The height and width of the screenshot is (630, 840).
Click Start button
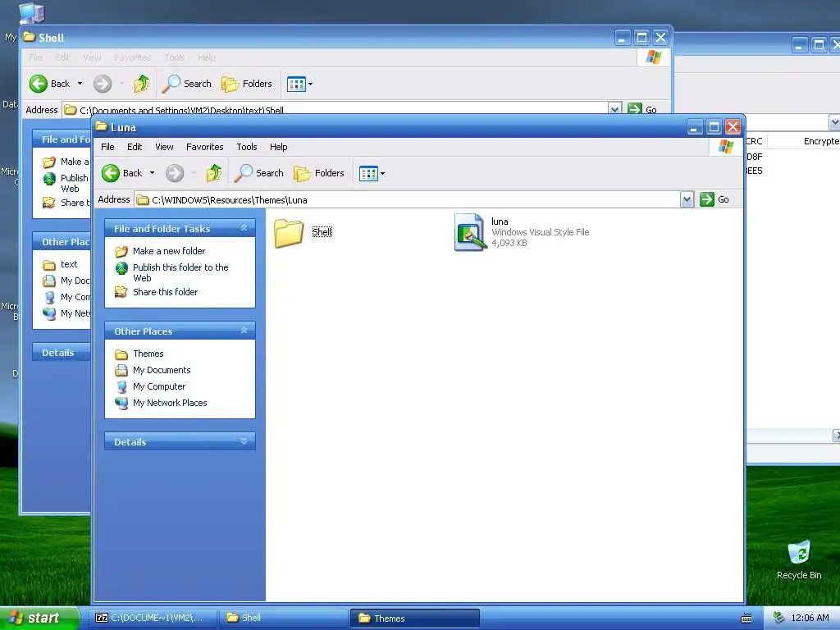coord(39,618)
